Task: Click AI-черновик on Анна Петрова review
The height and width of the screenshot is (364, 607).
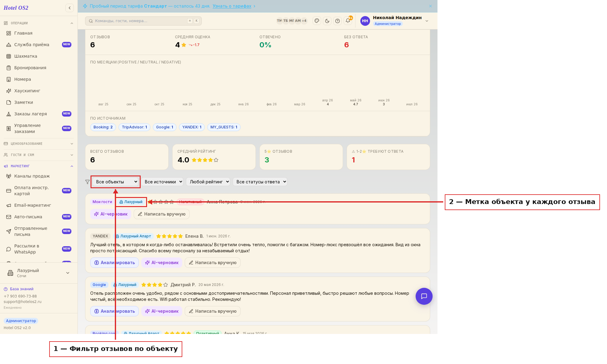Action: pyautogui.click(x=111, y=214)
